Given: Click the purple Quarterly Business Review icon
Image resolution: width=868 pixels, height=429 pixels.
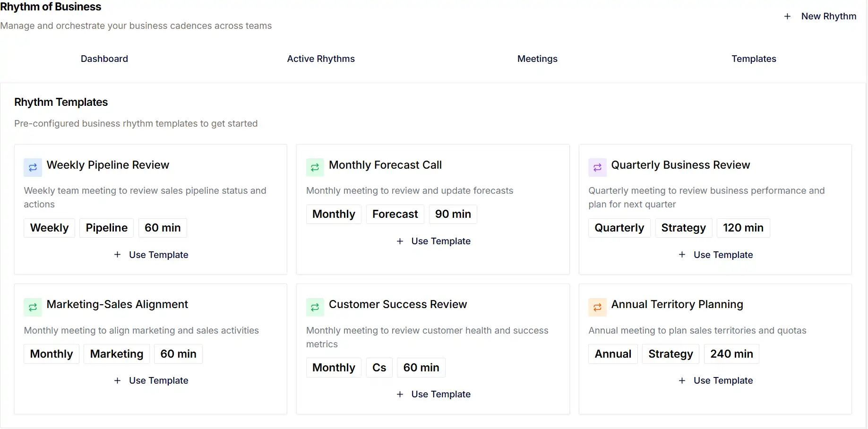Looking at the screenshot, I should point(597,167).
